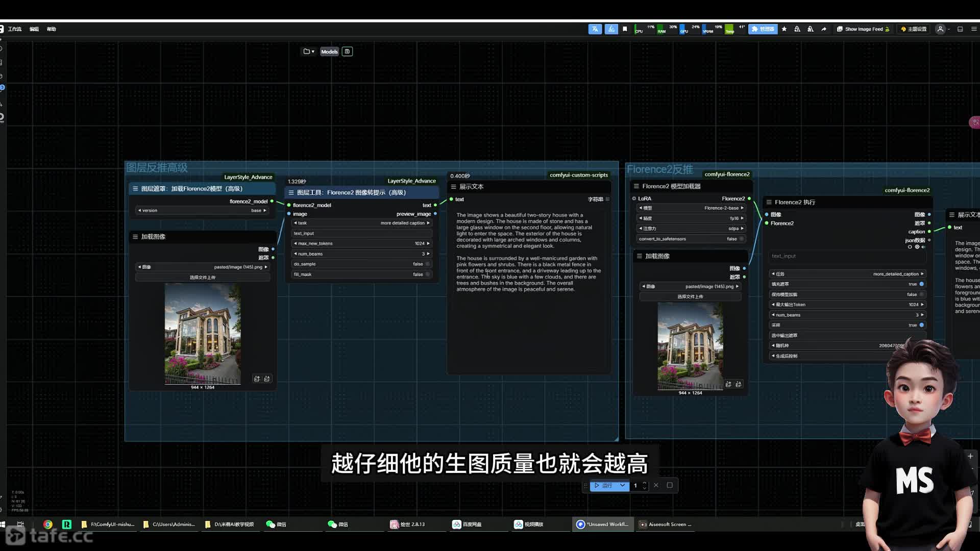Click the menu icon of 图层遮罩 加载Florence2模型 node
Screen dimensions: 980x551
135,189
